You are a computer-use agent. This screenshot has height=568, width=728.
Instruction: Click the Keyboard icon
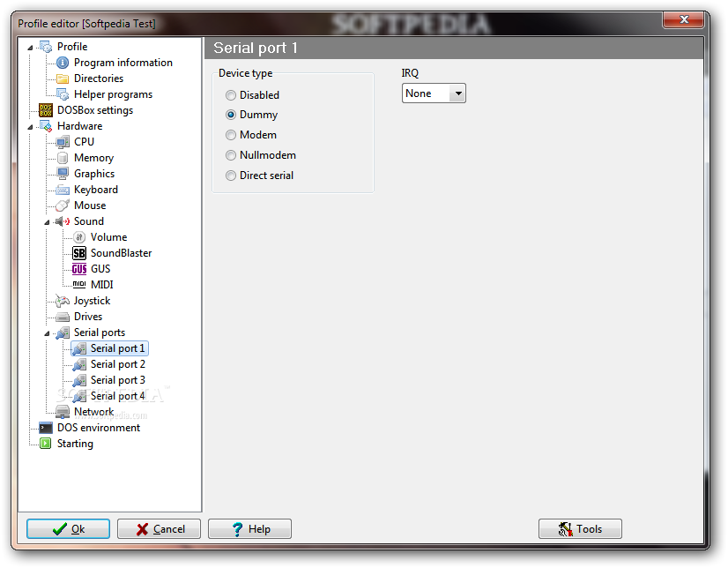coord(63,190)
